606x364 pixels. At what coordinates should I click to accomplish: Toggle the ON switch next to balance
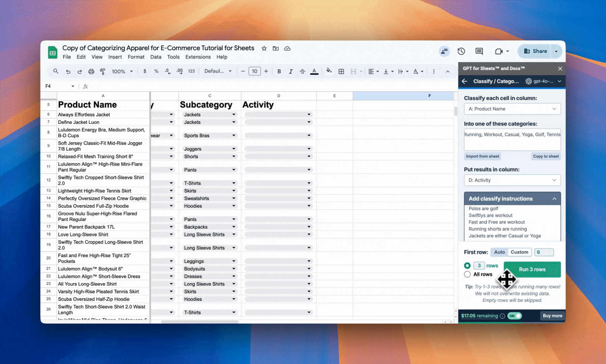coord(515,316)
